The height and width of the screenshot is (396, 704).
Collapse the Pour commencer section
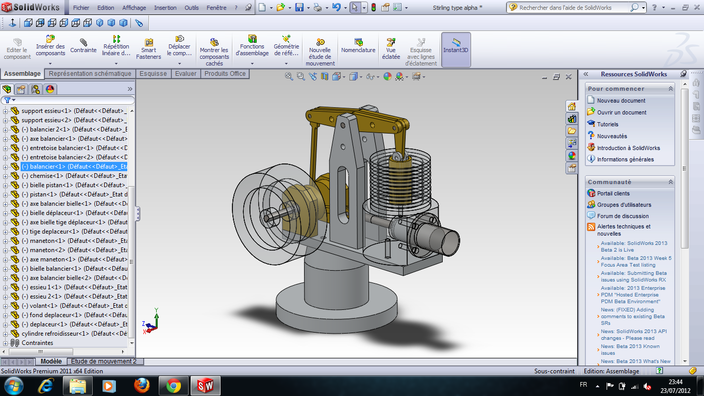[670, 89]
